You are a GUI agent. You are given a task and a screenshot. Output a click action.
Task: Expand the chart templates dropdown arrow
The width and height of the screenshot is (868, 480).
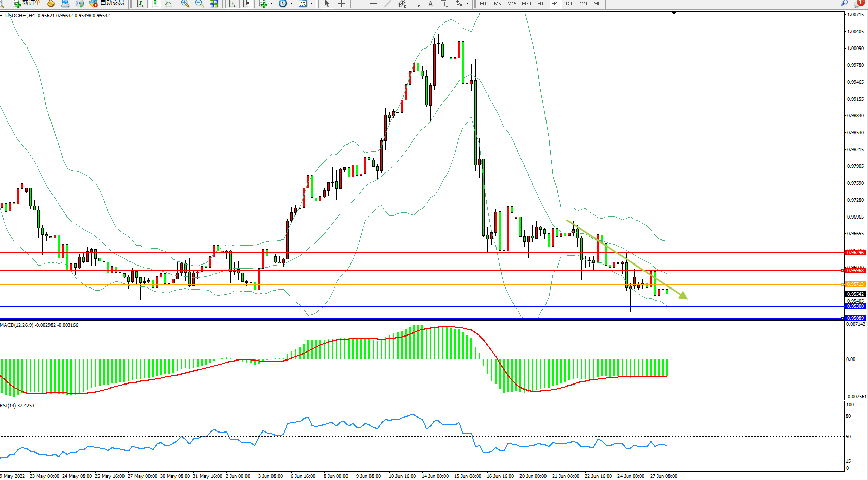(311, 4)
